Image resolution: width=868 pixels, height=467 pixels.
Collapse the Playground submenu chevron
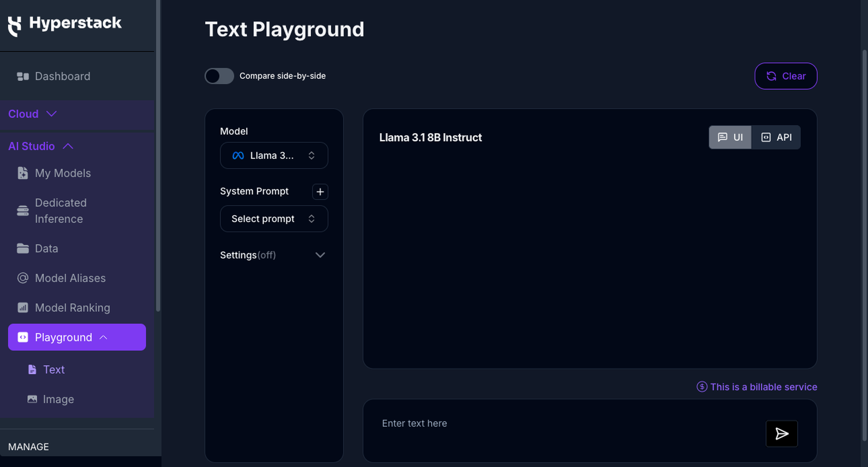point(103,337)
